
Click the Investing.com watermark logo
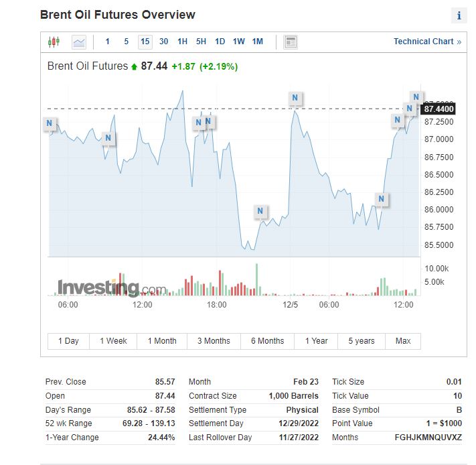tap(112, 288)
